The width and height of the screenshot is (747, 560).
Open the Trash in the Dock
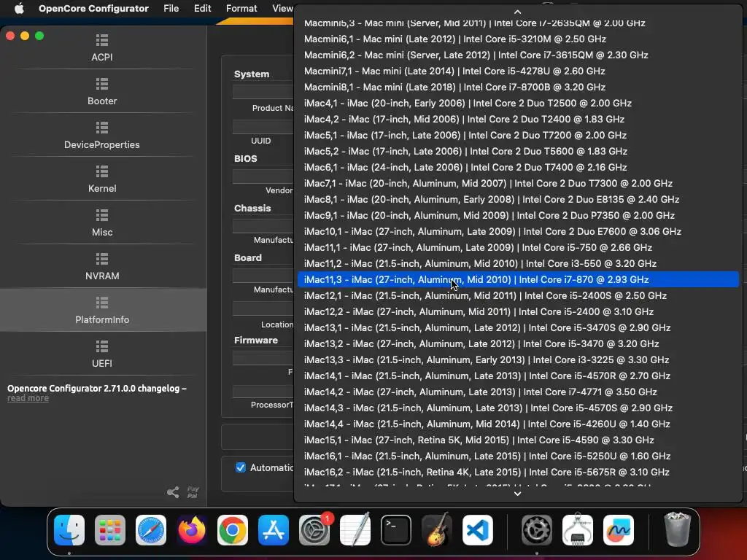pyautogui.click(x=677, y=530)
